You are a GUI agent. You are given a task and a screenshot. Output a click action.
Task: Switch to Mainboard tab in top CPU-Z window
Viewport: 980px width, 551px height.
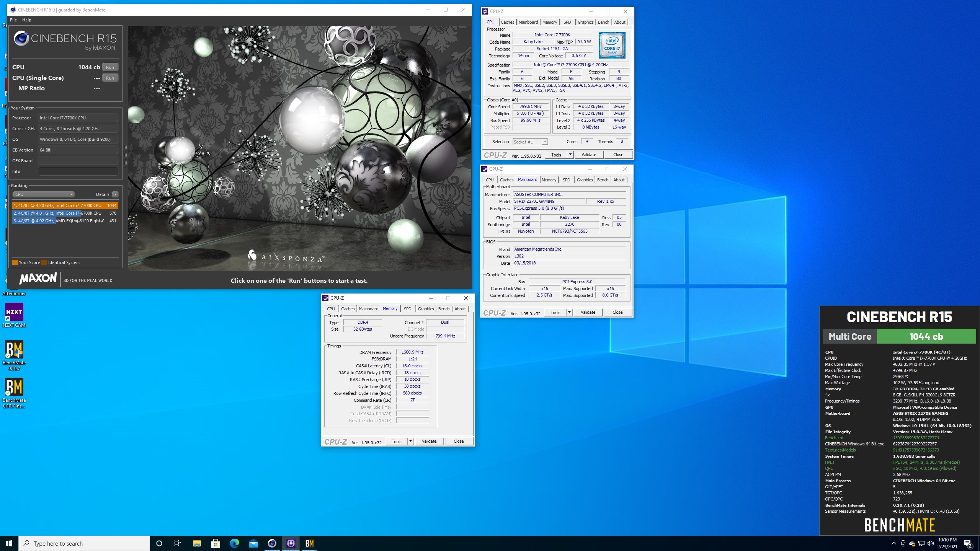coord(528,22)
